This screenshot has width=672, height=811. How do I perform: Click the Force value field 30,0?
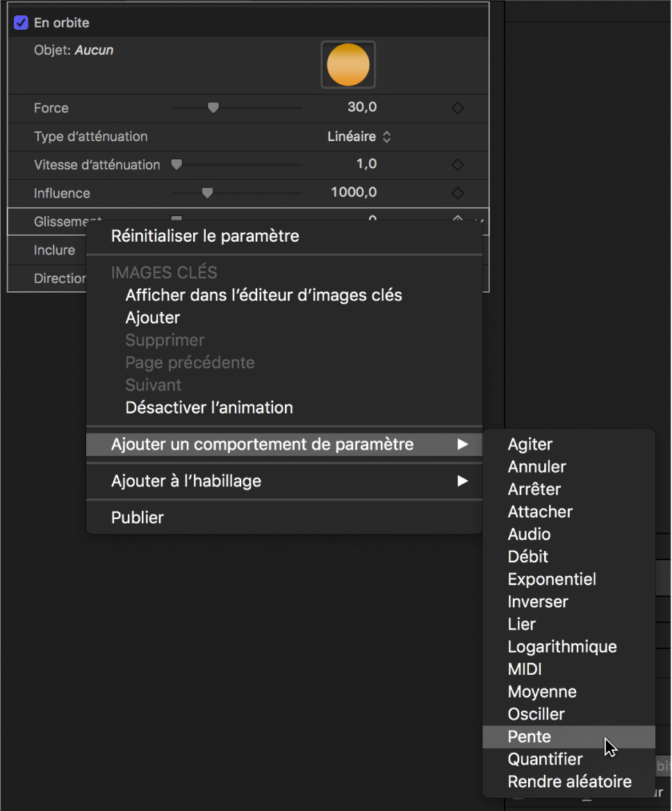pos(362,108)
